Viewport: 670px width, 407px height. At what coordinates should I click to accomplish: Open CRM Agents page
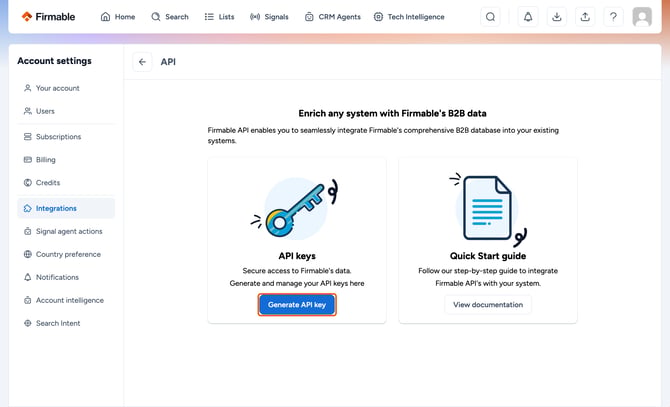332,17
